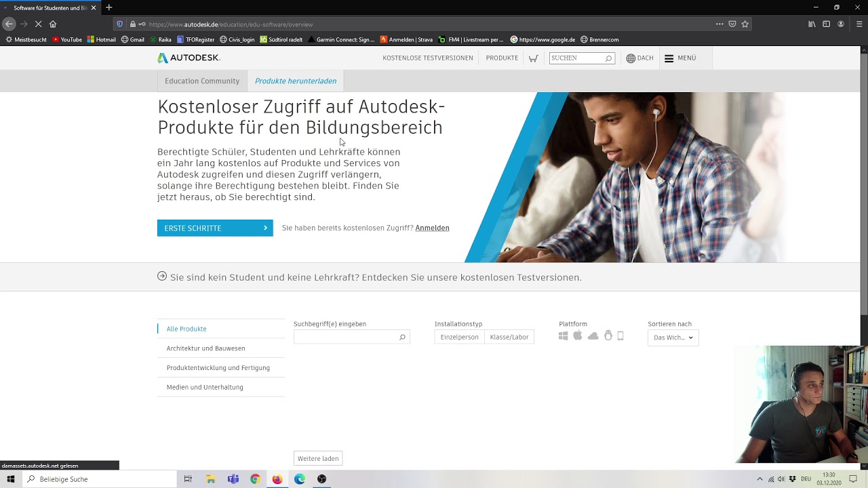The height and width of the screenshot is (488, 868).
Task: Open the Hotmail bookmark
Action: tap(102, 39)
